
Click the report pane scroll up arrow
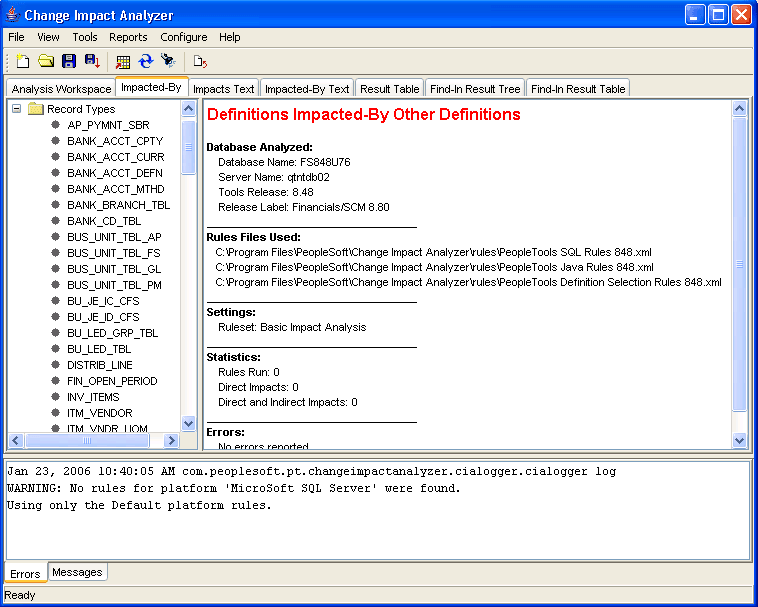[740, 109]
